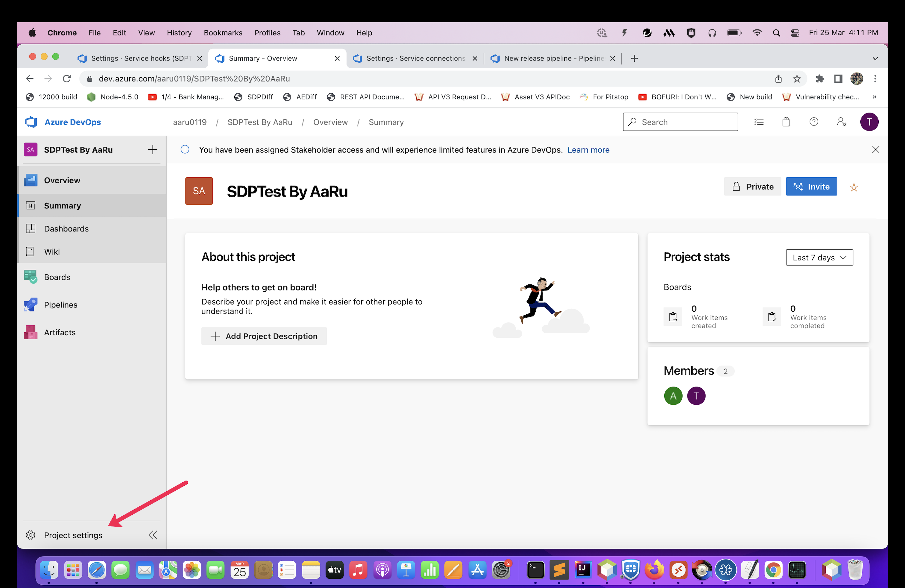Viewport: 905px width, 588px height.
Task: Open the Marketplace shopping bag icon
Action: pos(786,122)
